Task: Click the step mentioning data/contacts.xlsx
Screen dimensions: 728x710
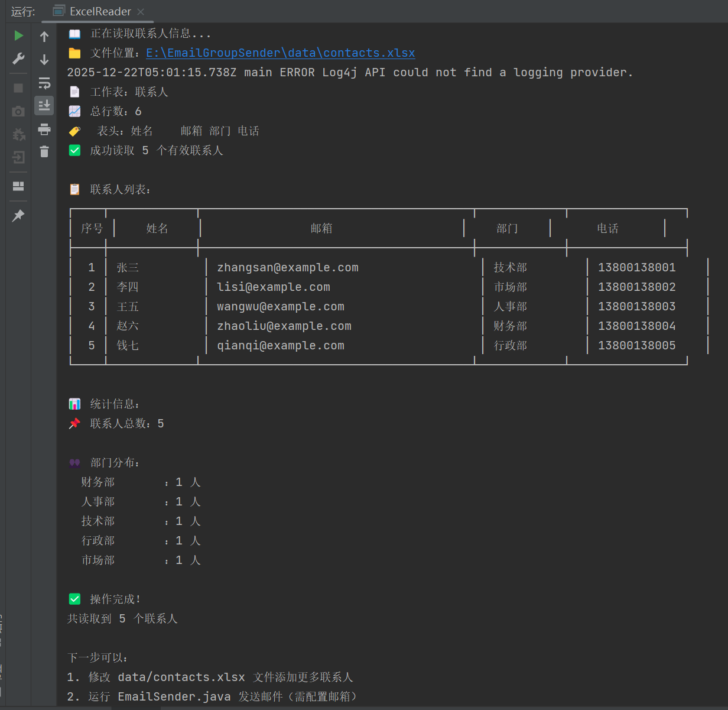Action: [210, 677]
